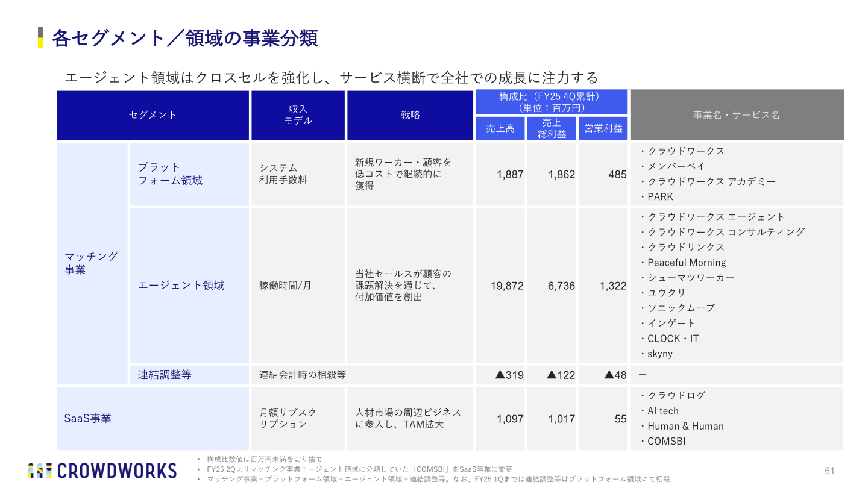This screenshot has height=488, width=868.
Task: Click the value ▲319
Action: click(x=509, y=375)
